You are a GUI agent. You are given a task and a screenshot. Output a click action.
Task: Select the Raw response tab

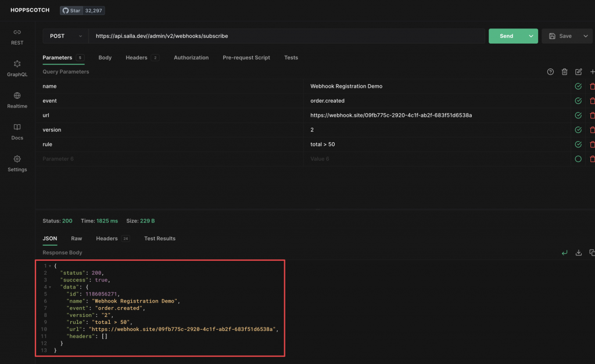pyautogui.click(x=76, y=239)
